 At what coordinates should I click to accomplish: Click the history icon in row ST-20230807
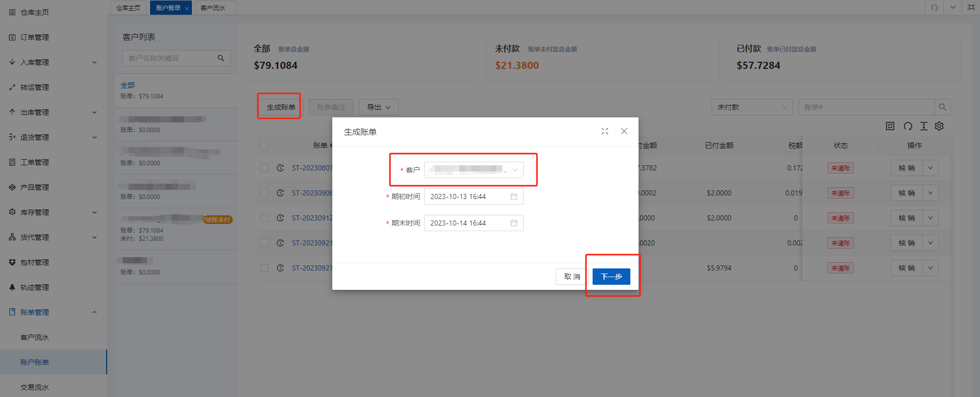[280, 168]
